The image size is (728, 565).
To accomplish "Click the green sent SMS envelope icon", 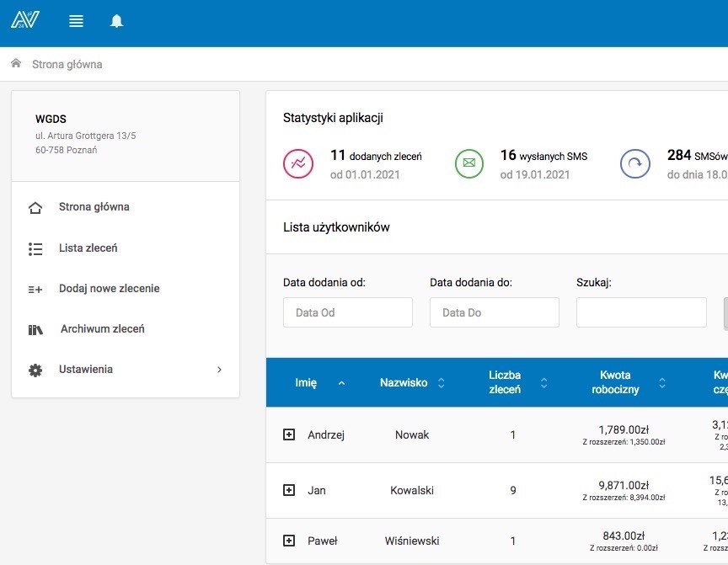I will 469,163.
